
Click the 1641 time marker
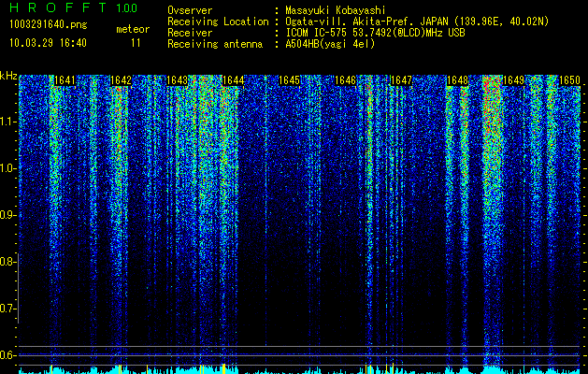coord(65,80)
